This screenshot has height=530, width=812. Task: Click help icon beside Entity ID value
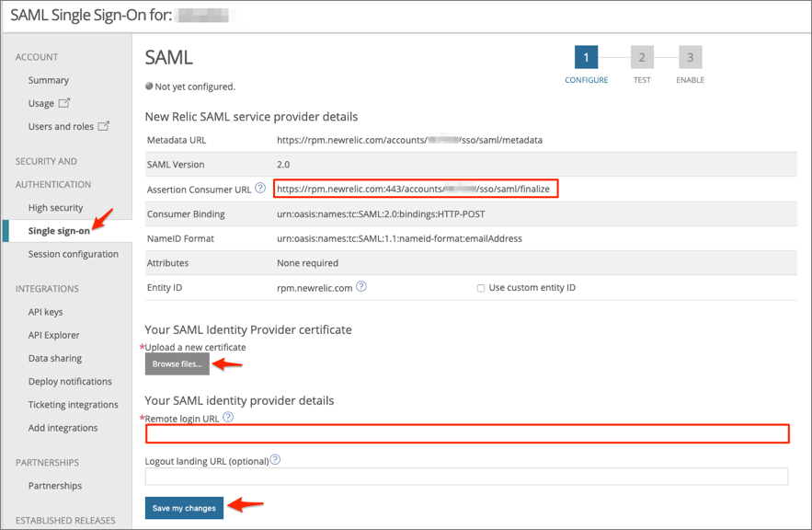pos(361,287)
